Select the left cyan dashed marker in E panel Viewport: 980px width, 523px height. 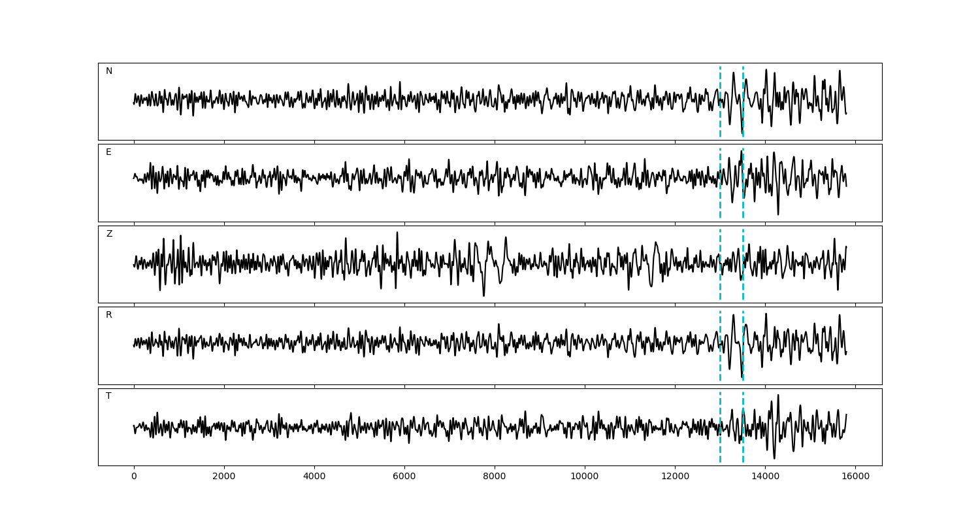[720, 203]
